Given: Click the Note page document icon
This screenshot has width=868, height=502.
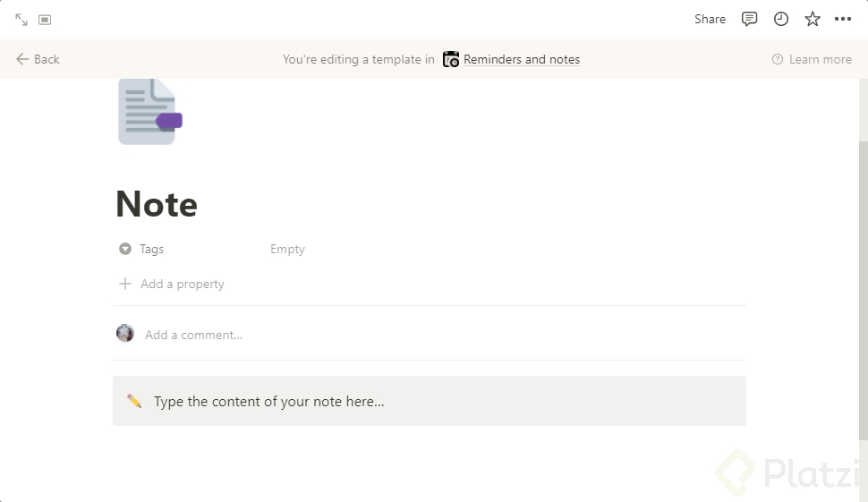Looking at the screenshot, I should point(149,112).
